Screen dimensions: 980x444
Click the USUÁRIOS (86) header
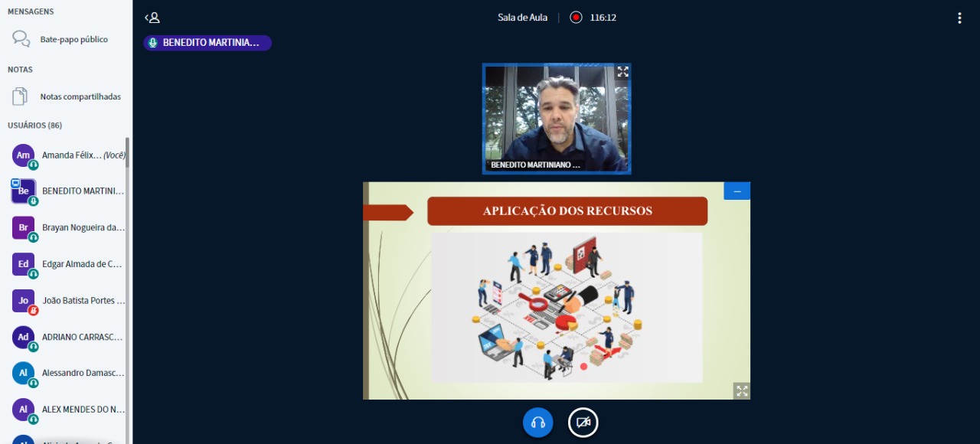point(35,125)
